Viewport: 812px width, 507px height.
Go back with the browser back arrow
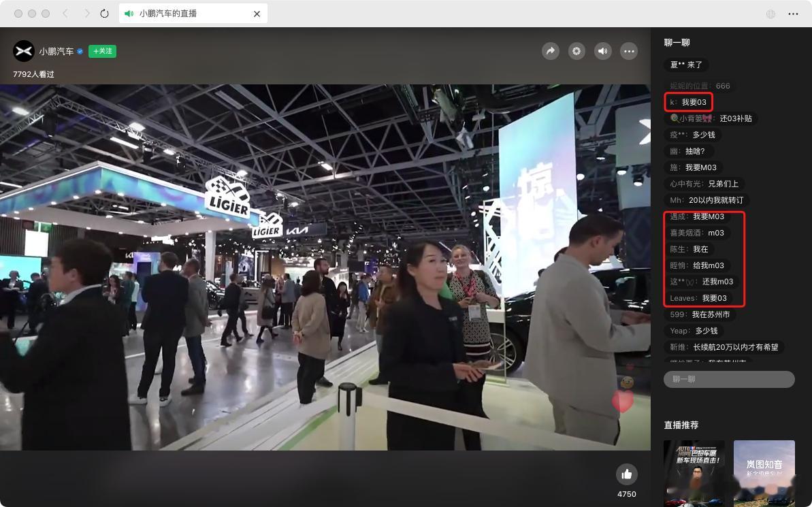[65, 14]
